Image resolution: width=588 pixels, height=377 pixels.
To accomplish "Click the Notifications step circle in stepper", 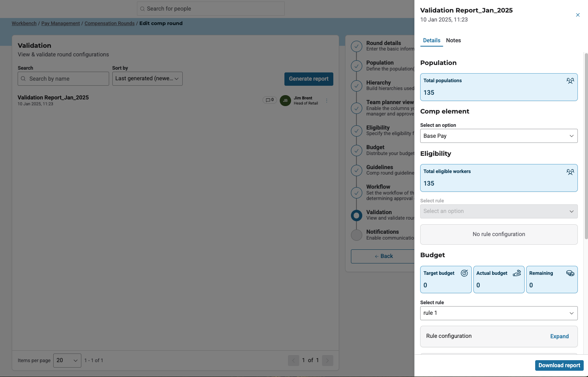I will tap(356, 235).
